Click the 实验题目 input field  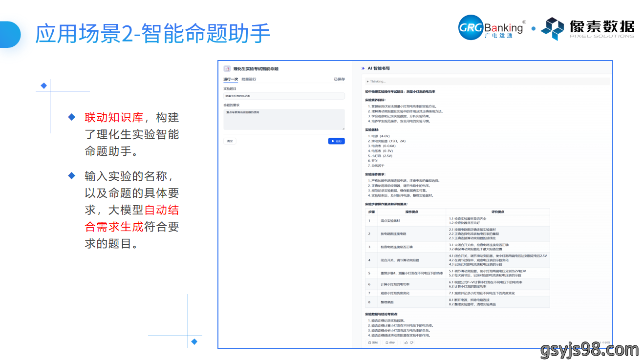tap(284, 96)
